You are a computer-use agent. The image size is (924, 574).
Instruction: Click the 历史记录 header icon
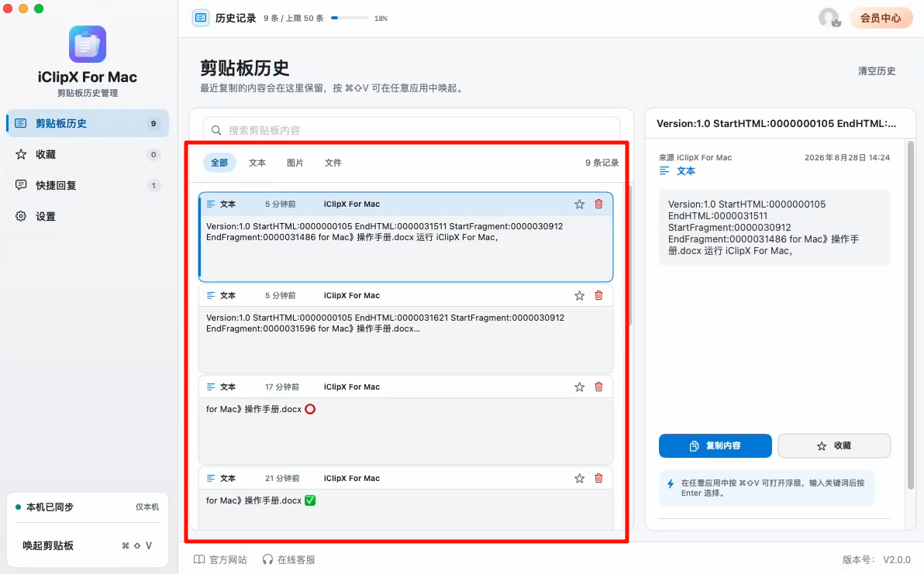point(201,18)
